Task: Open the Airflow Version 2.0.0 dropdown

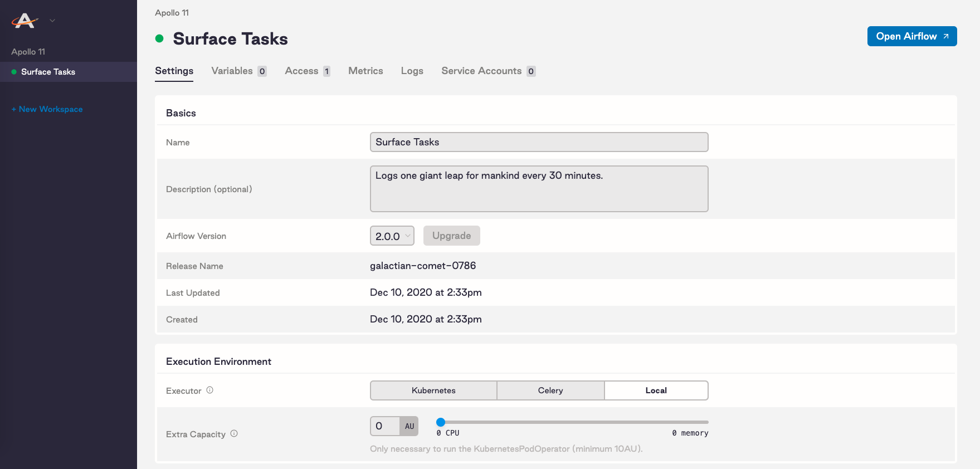Action: click(392, 236)
